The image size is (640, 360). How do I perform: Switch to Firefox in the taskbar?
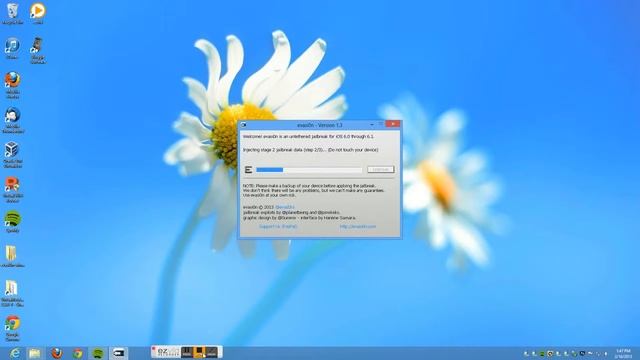(57, 353)
